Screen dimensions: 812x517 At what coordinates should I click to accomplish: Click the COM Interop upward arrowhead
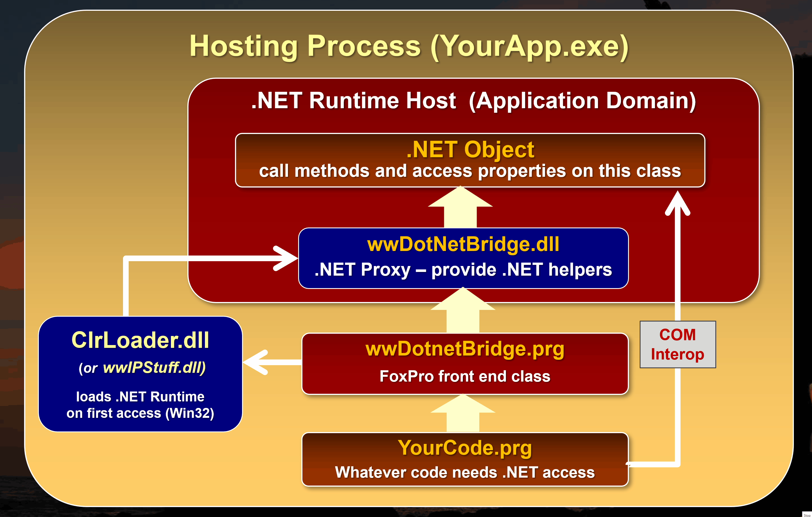pos(677,202)
